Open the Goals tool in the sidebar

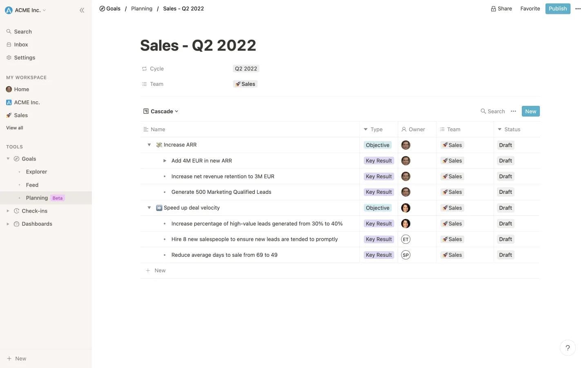[29, 159]
